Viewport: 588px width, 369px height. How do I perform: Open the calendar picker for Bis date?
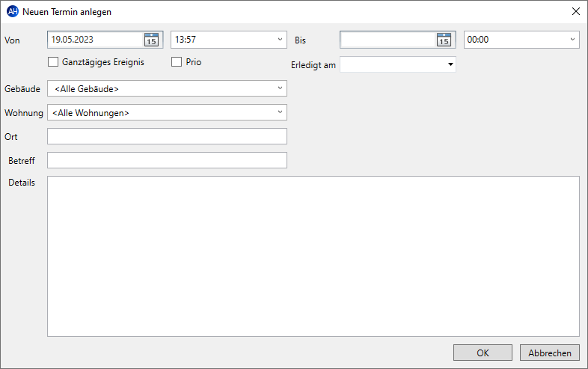444,40
